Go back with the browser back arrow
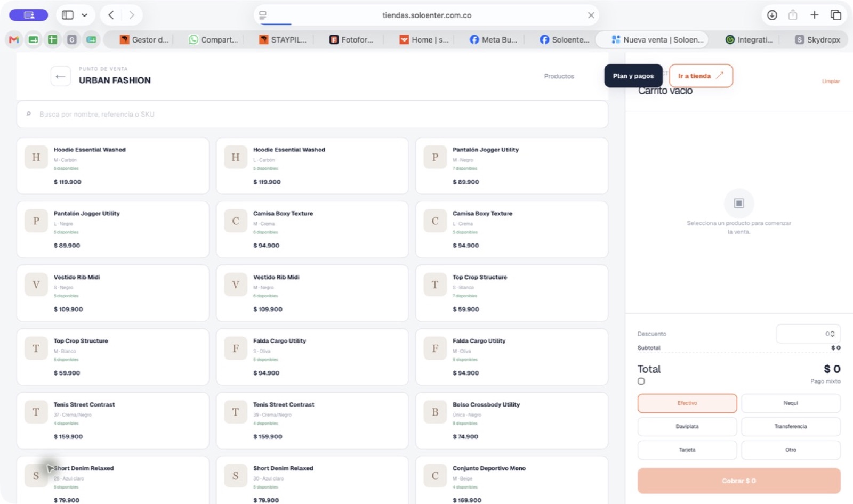The height and width of the screenshot is (504, 853). tap(111, 15)
